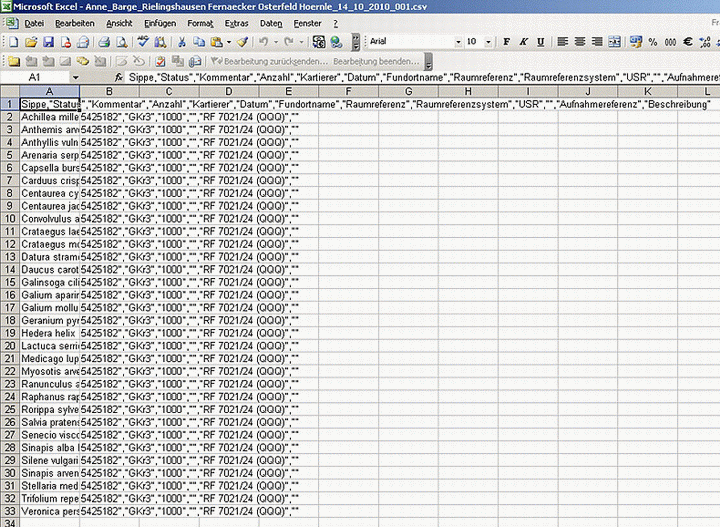Insert hyperlink with the globe icon

337,42
